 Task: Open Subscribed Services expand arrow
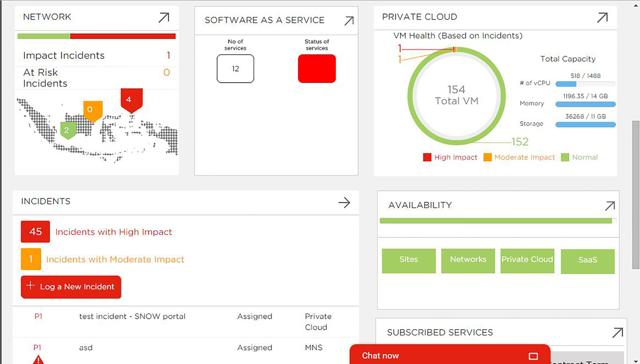(618, 333)
